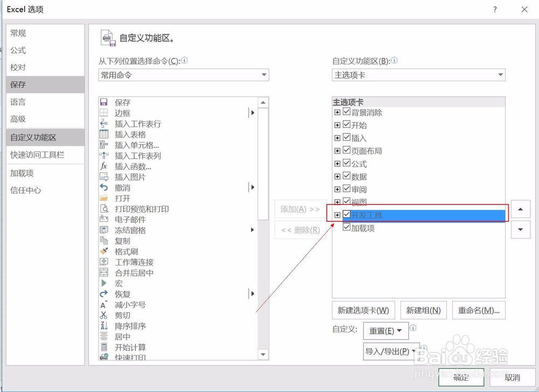The width and height of the screenshot is (539, 392).
Task: Click the help question mark in title bar
Action: click(x=495, y=9)
